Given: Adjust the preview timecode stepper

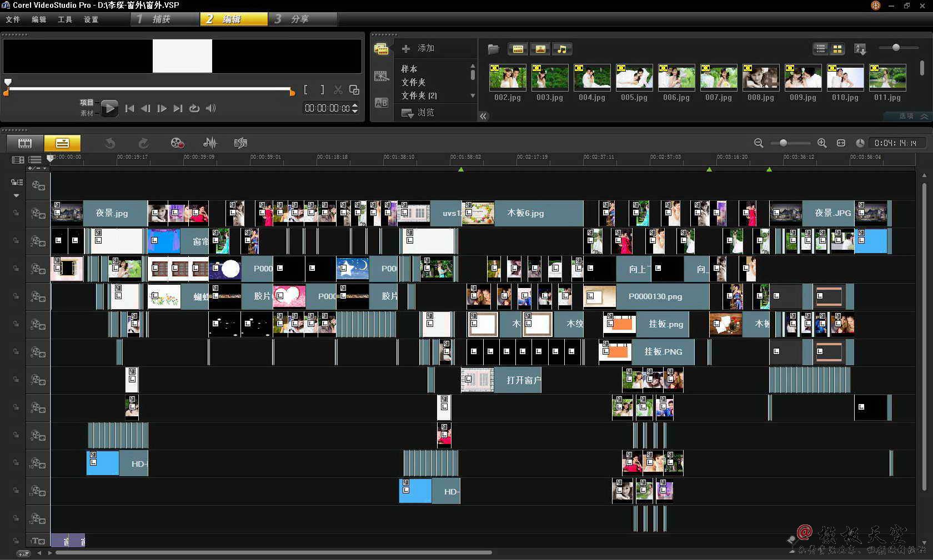Looking at the screenshot, I should click(355, 108).
